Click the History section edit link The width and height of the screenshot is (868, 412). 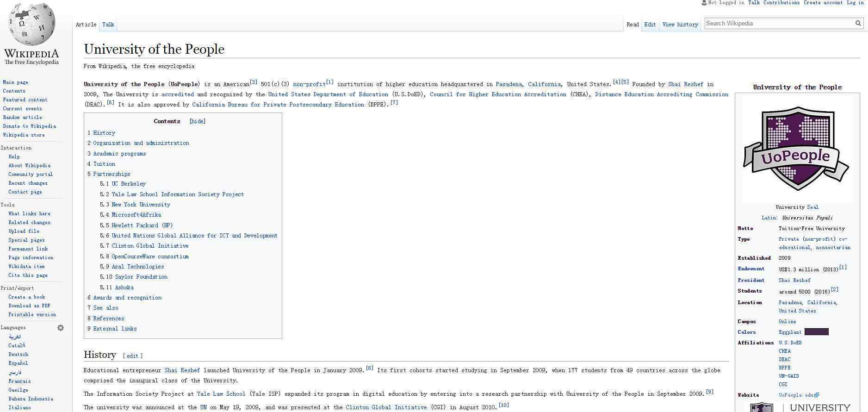(133, 356)
